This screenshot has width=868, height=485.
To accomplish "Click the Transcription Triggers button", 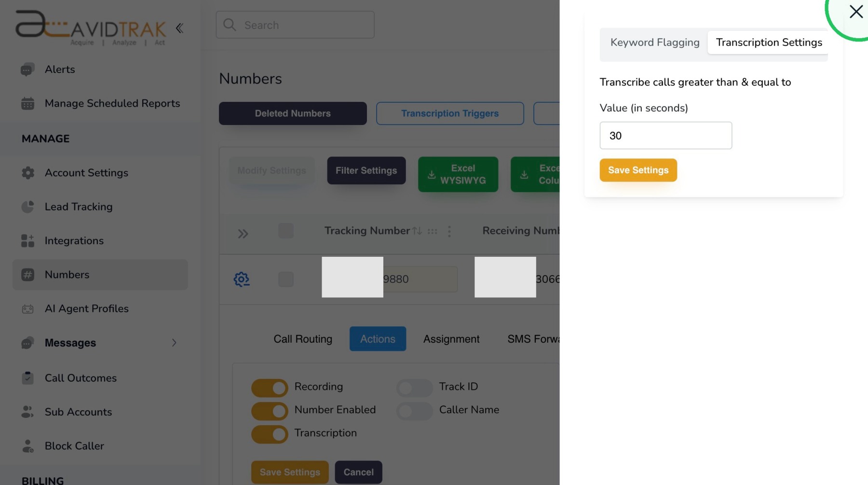I will [x=450, y=113].
